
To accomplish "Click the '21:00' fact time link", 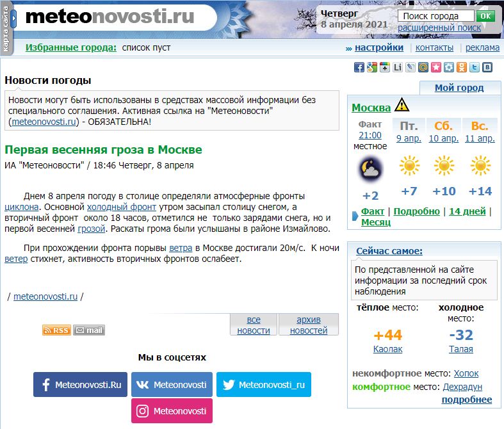I will pyautogui.click(x=370, y=135).
